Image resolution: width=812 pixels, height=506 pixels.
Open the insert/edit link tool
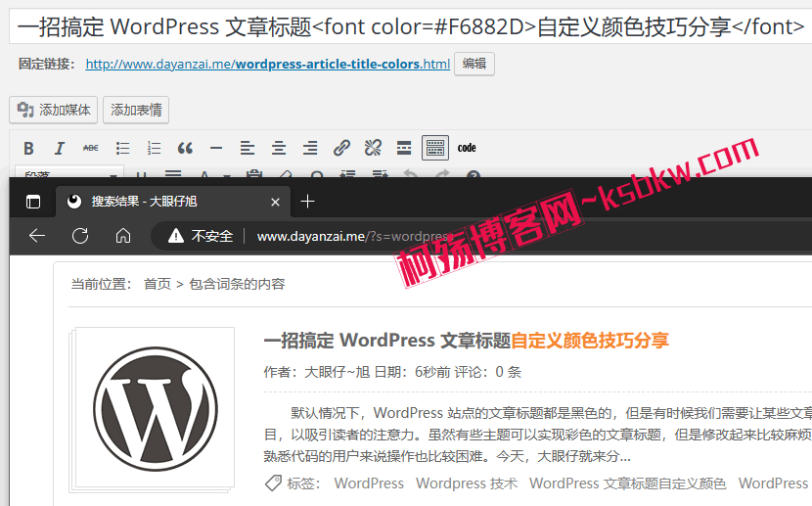pyautogui.click(x=341, y=148)
